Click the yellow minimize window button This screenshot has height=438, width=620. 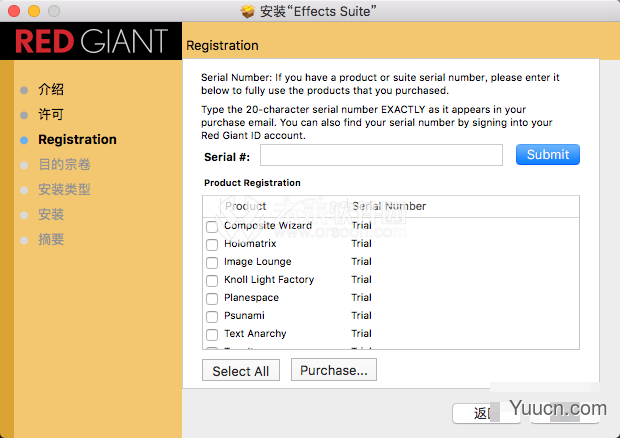[34, 11]
